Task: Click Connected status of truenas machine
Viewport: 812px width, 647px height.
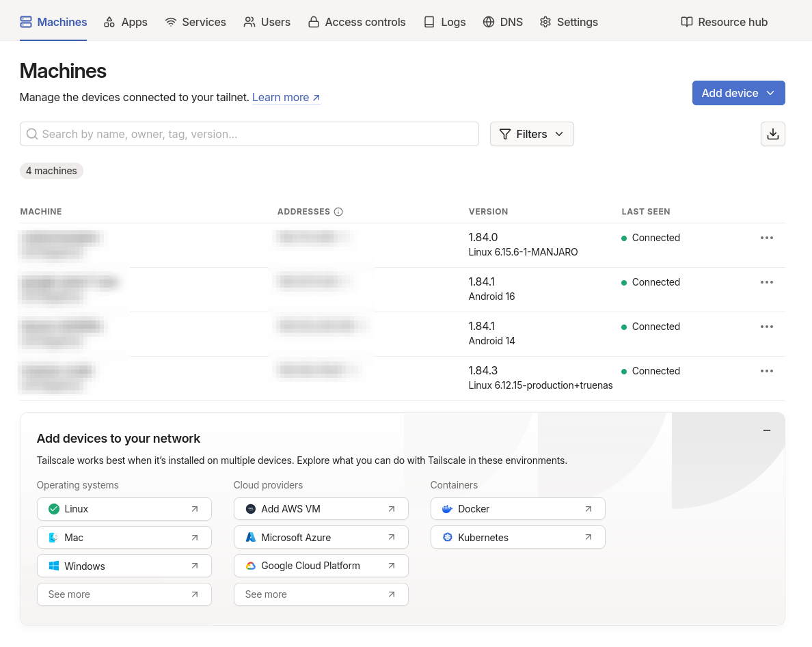Action: tap(651, 372)
